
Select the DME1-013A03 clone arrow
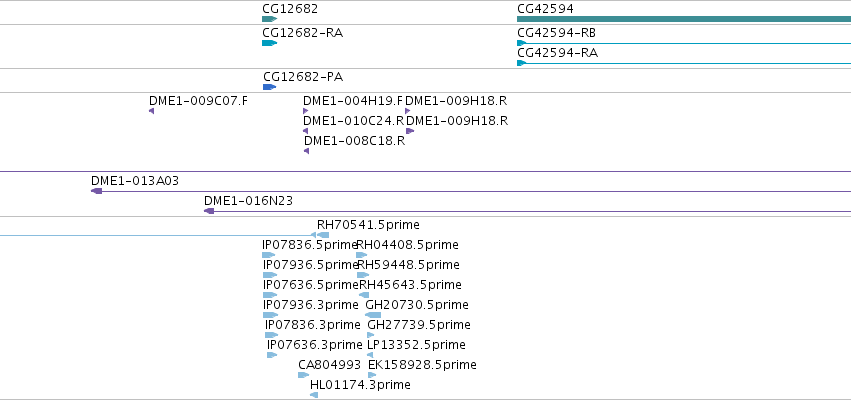(97, 191)
